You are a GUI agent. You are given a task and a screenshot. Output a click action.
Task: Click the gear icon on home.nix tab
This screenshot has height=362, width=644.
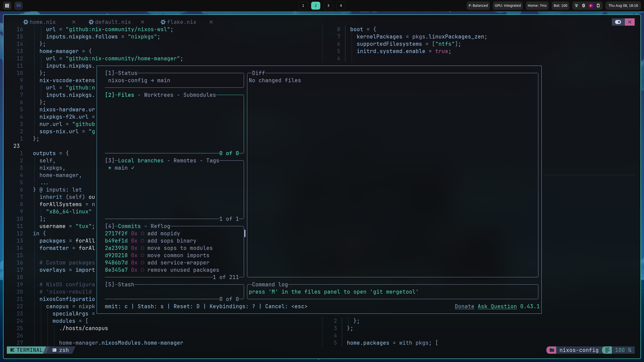tap(26, 22)
